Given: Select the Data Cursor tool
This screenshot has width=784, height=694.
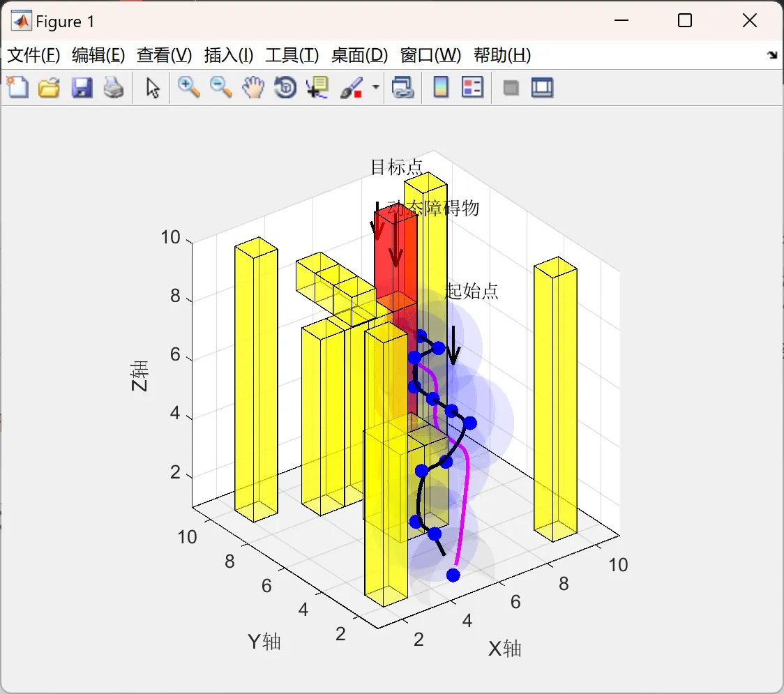Looking at the screenshot, I should pos(317,87).
